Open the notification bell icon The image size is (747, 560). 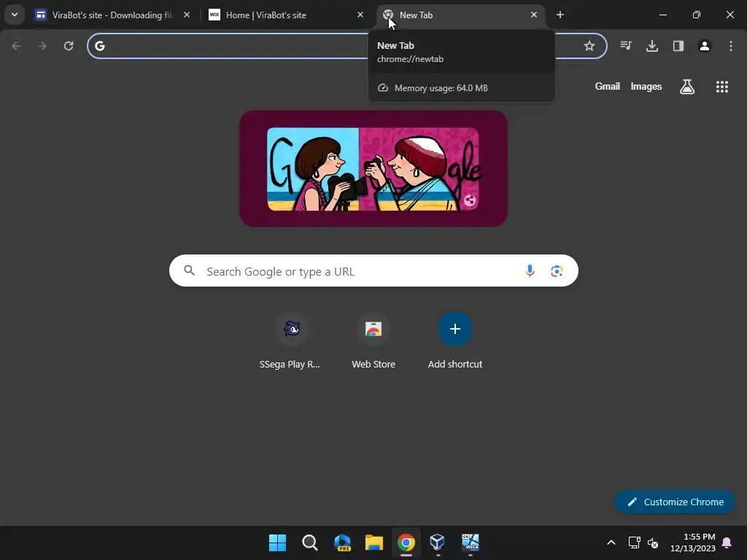point(727,542)
